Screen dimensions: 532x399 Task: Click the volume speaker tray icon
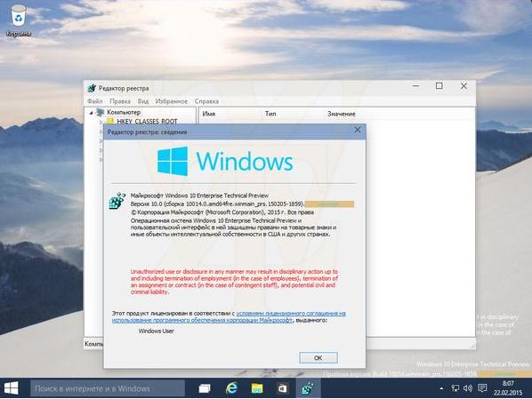tap(468, 388)
